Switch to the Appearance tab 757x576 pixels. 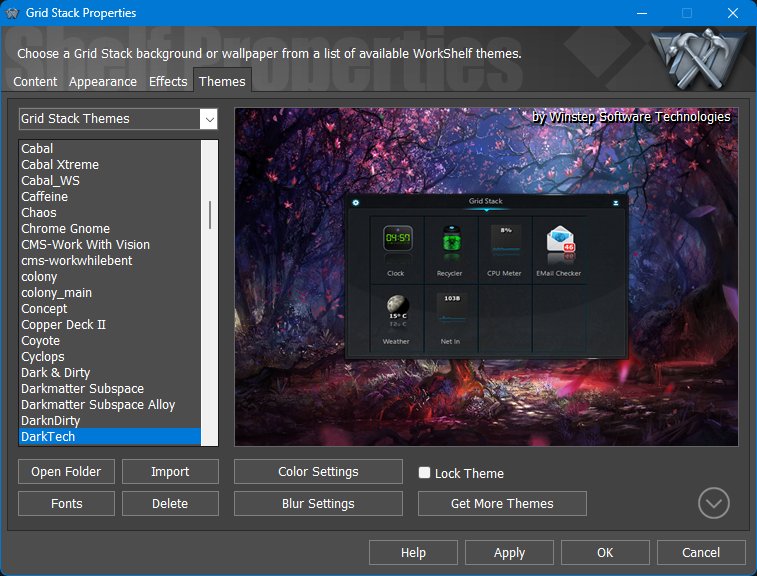[103, 82]
